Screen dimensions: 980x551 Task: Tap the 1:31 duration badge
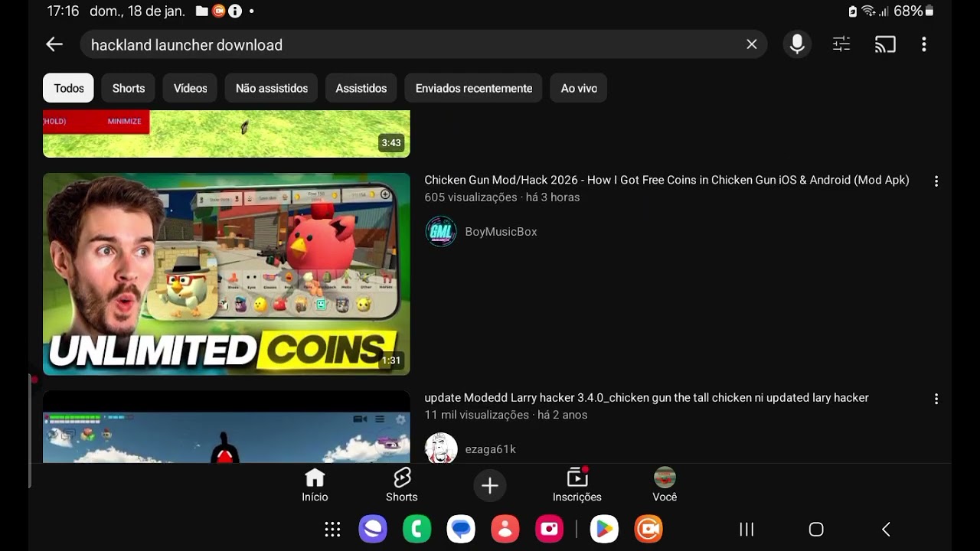click(391, 360)
